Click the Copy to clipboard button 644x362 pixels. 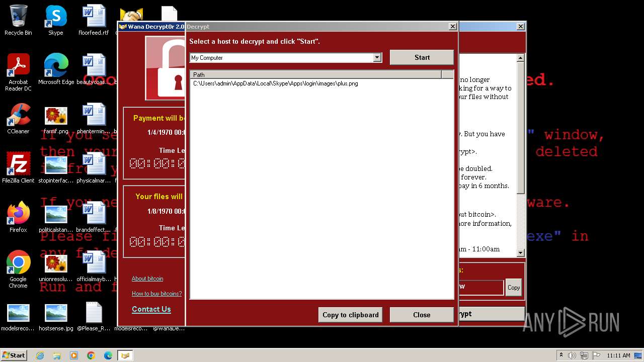coord(350,315)
